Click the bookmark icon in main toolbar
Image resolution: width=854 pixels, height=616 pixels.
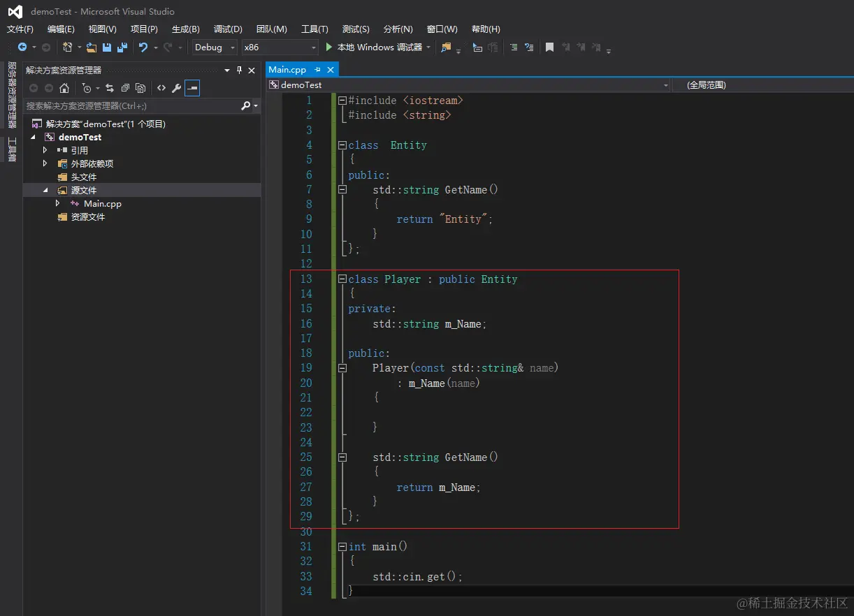[x=549, y=47]
